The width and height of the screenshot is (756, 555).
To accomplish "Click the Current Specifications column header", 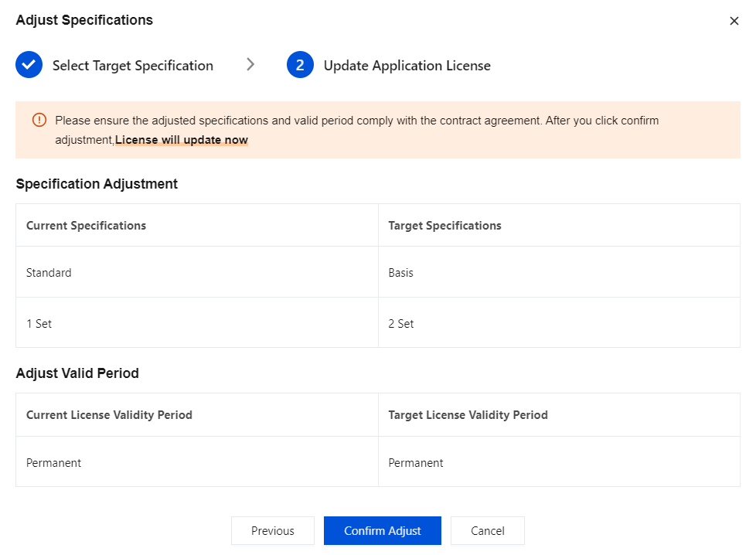I will pyautogui.click(x=87, y=226).
